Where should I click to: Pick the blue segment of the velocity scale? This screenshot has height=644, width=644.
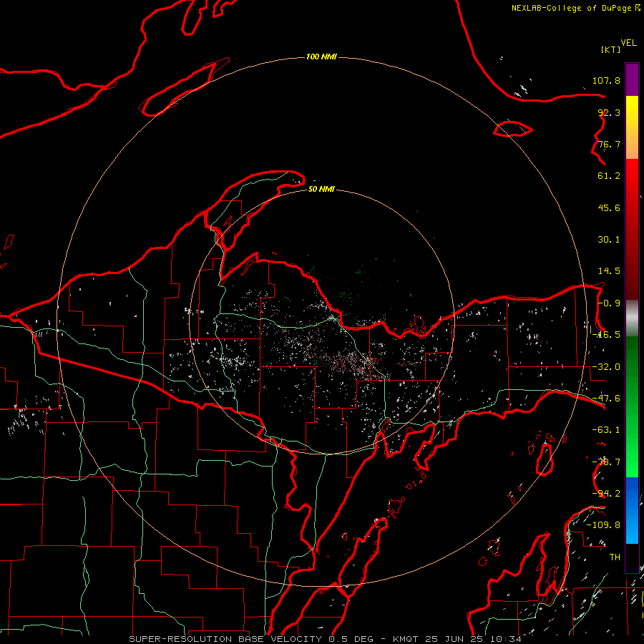[x=632, y=510]
